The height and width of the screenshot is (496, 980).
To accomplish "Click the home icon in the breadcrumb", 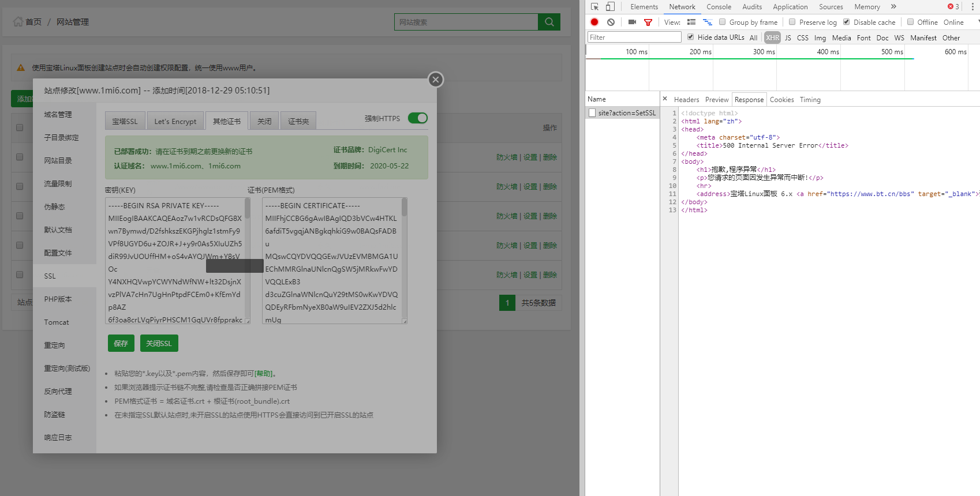I will (18, 21).
